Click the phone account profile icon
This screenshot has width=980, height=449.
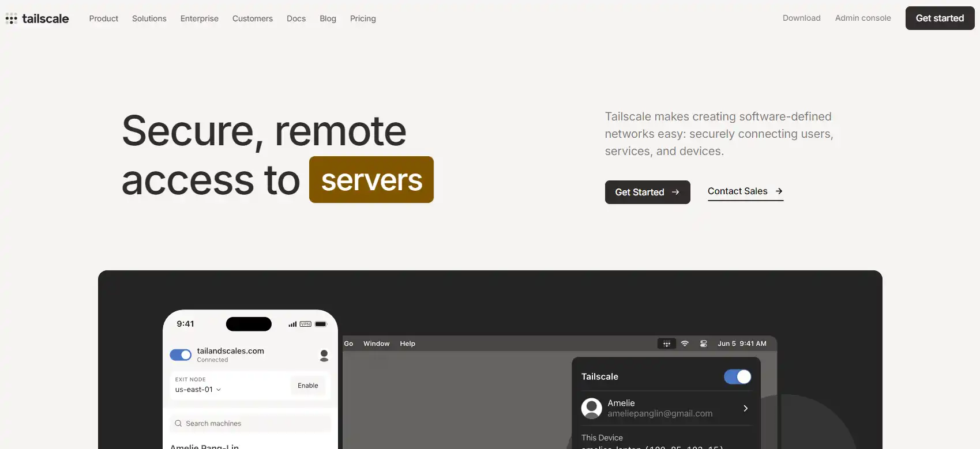(324, 356)
